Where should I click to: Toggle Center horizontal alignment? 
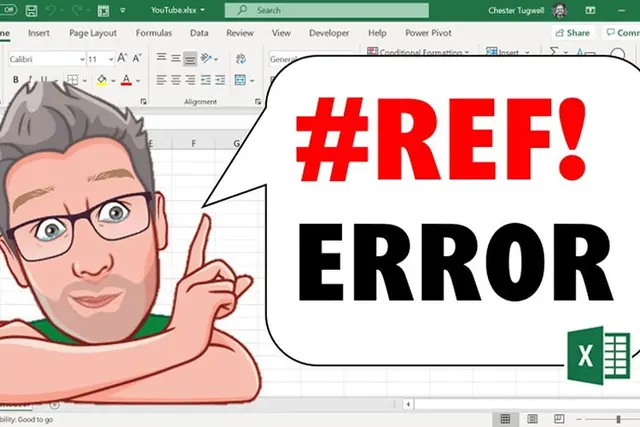[x=176, y=80]
